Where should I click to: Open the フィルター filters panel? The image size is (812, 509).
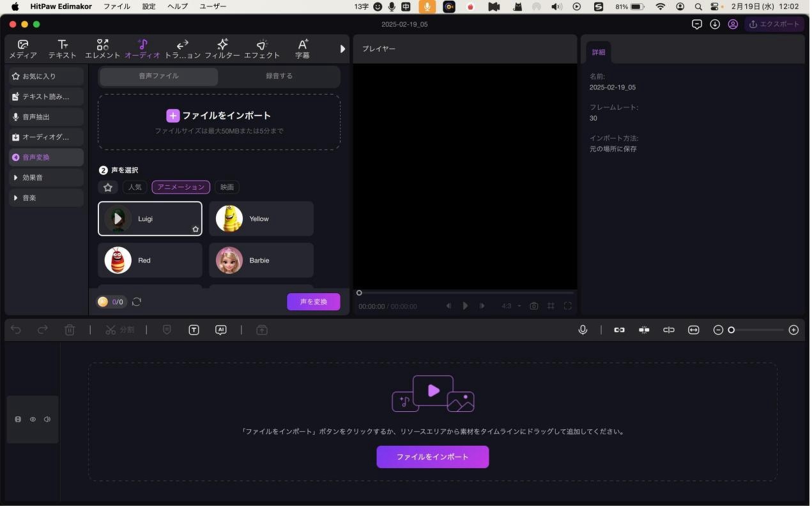(222, 49)
